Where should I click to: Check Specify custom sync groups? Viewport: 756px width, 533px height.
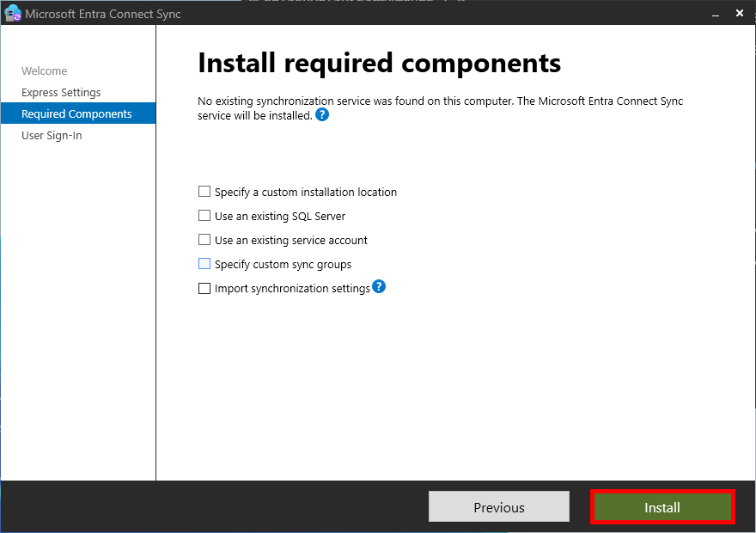[x=204, y=264]
